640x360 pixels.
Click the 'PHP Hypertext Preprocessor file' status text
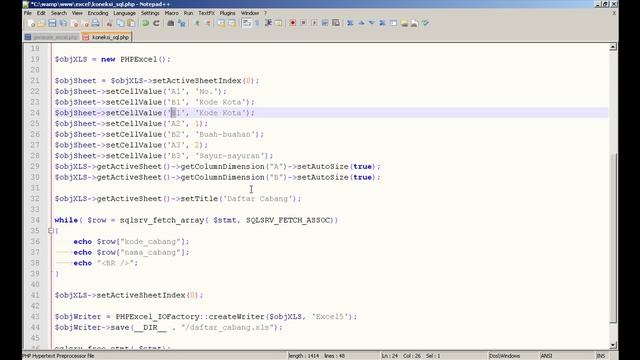pyautogui.click(x=58, y=356)
